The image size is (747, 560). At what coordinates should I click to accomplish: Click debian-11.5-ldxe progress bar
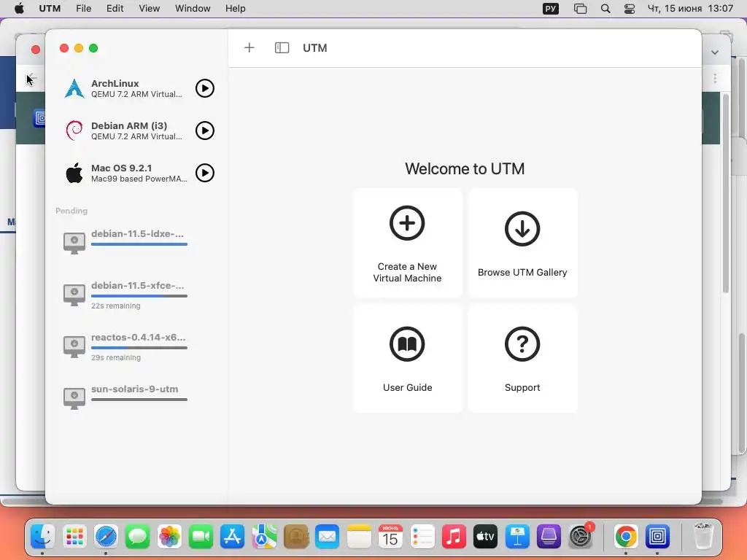pyautogui.click(x=139, y=244)
